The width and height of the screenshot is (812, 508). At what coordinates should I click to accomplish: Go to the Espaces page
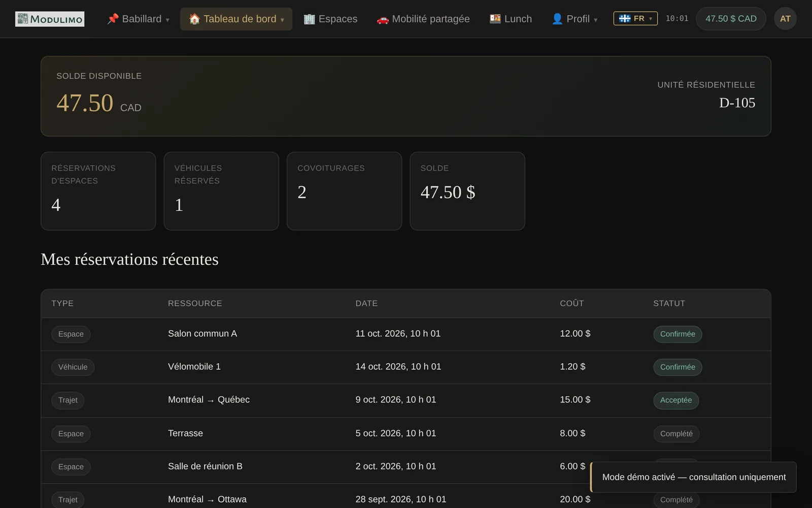(330, 19)
